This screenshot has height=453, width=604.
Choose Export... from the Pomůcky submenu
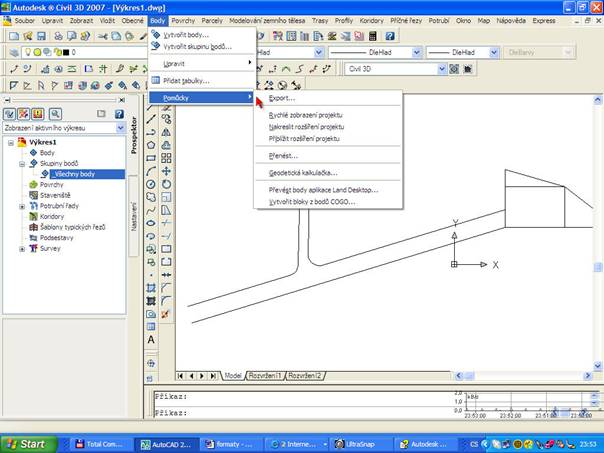point(328,98)
